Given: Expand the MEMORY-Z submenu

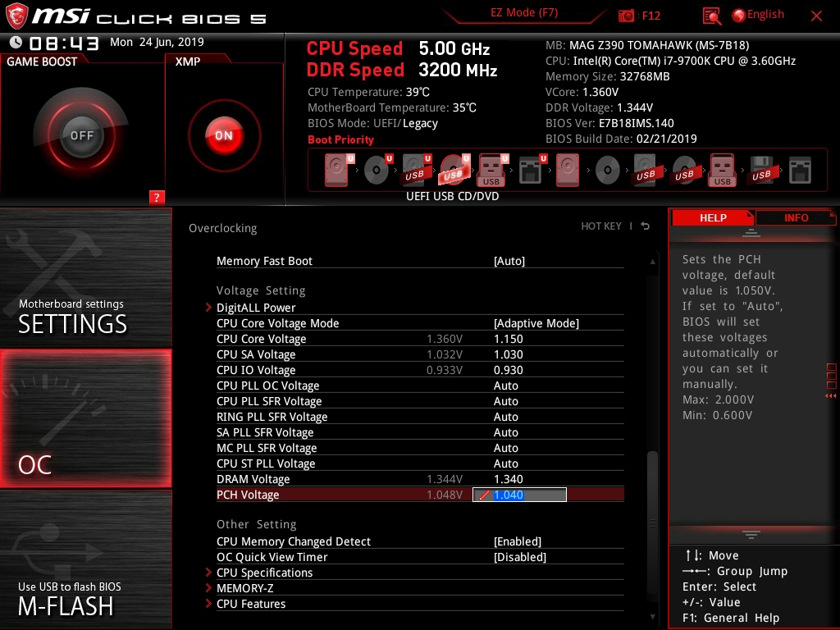Looking at the screenshot, I should (244, 588).
